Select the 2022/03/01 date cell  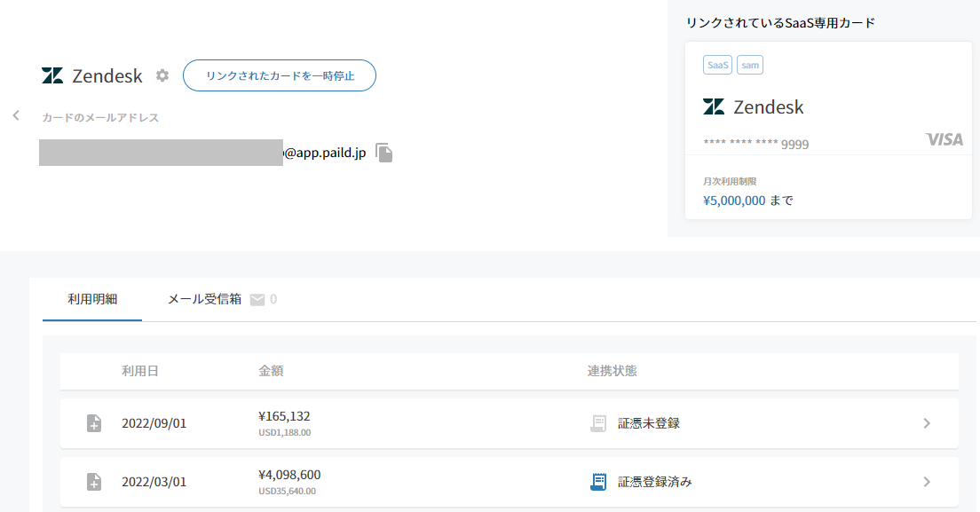[x=154, y=482]
